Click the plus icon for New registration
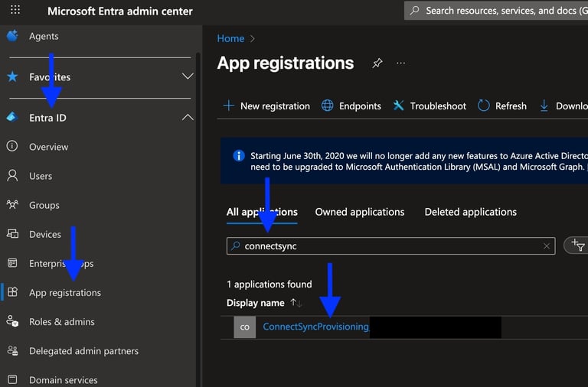588x387 pixels. tap(228, 106)
